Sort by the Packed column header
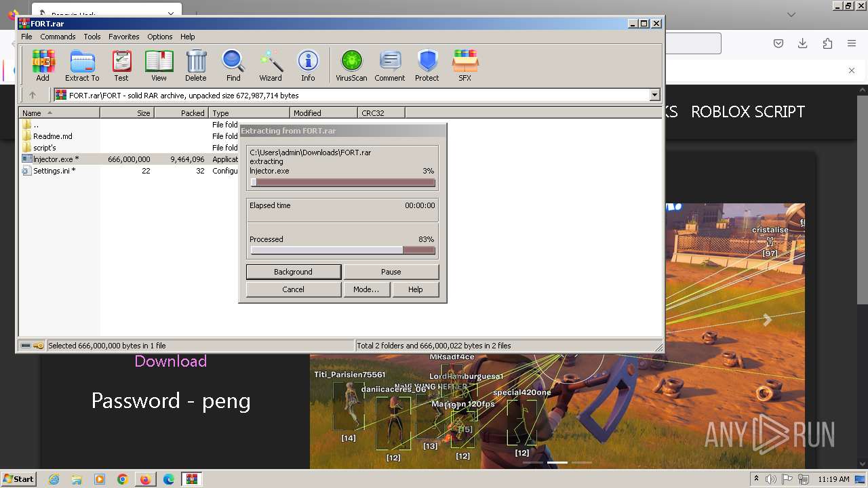 click(x=182, y=113)
